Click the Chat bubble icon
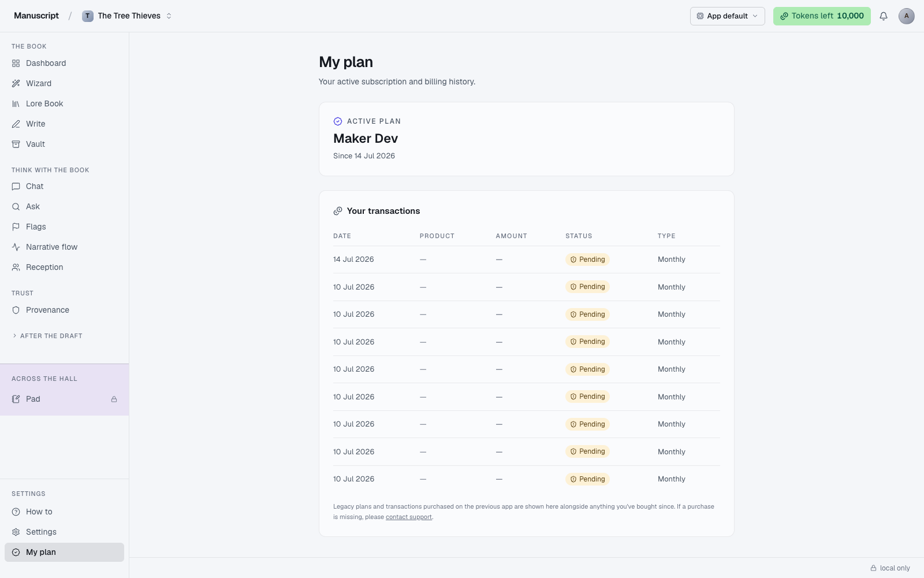 [16, 187]
